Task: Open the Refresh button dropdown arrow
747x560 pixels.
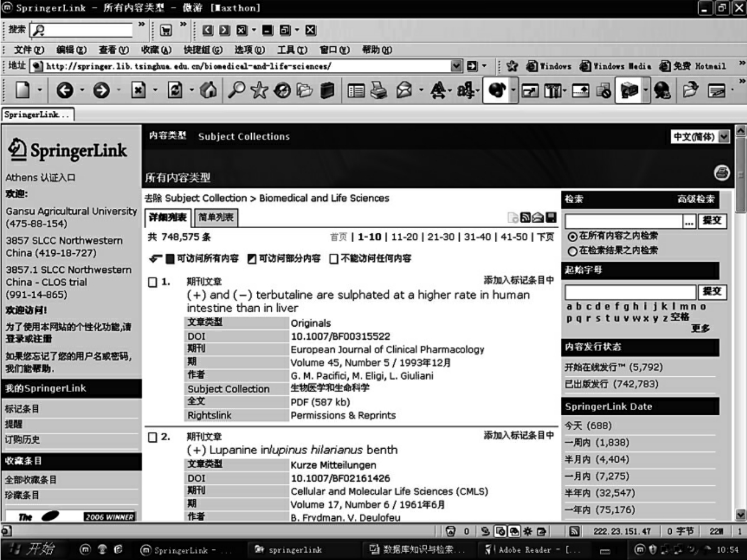Action: point(191,90)
